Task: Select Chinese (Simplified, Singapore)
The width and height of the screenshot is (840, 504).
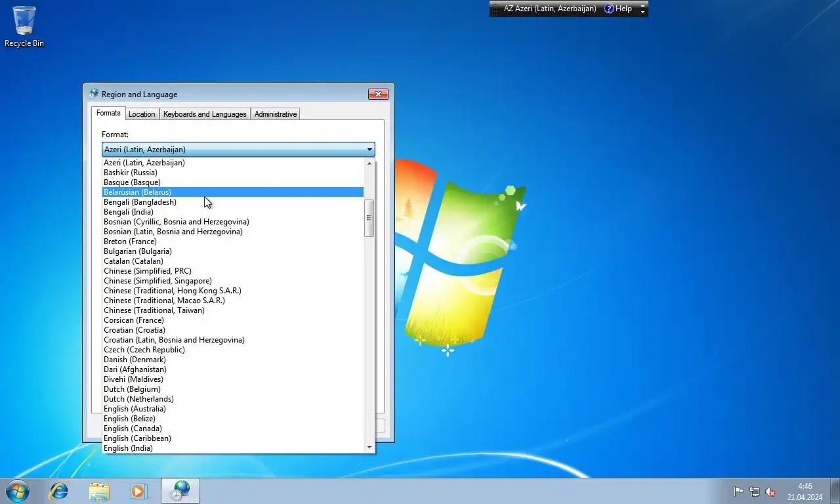Action: [x=233, y=281]
